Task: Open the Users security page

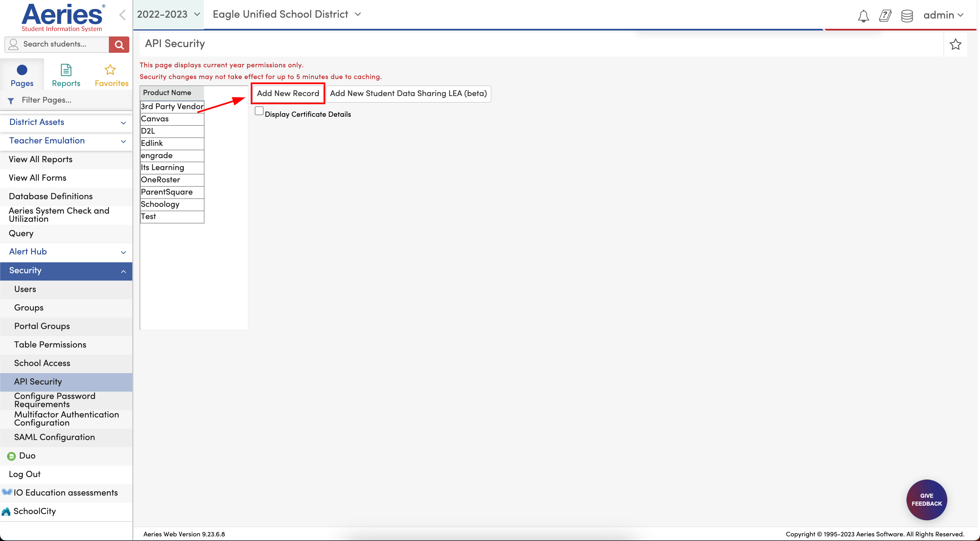Action: click(66, 289)
